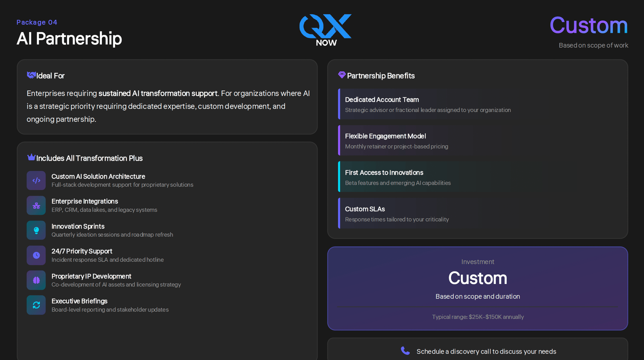Select the network icon for Enterprise Integrations
Image resolution: width=644 pixels, height=360 pixels.
point(36,205)
